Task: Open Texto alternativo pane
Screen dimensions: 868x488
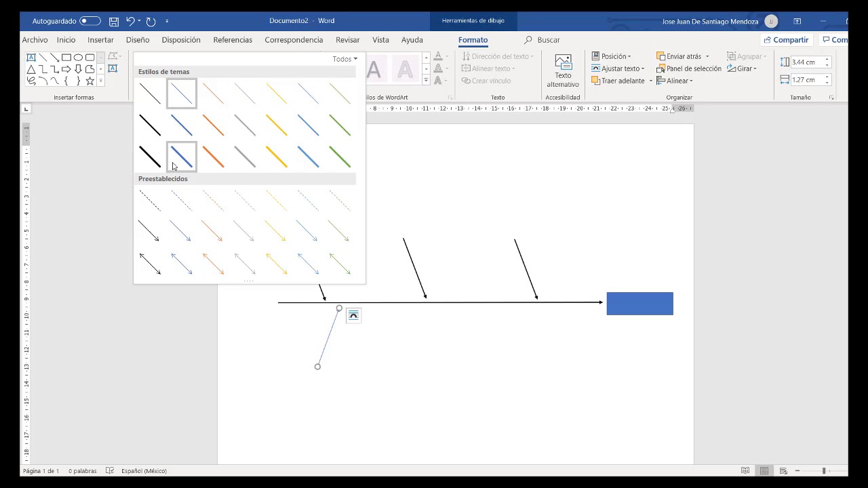Action: (x=563, y=71)
